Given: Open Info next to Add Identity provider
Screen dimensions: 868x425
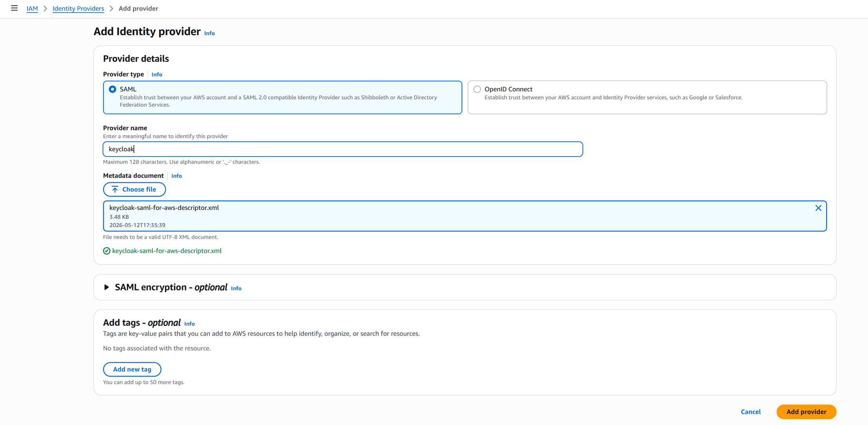Looking at the screenshot, I should pos(209,33).
